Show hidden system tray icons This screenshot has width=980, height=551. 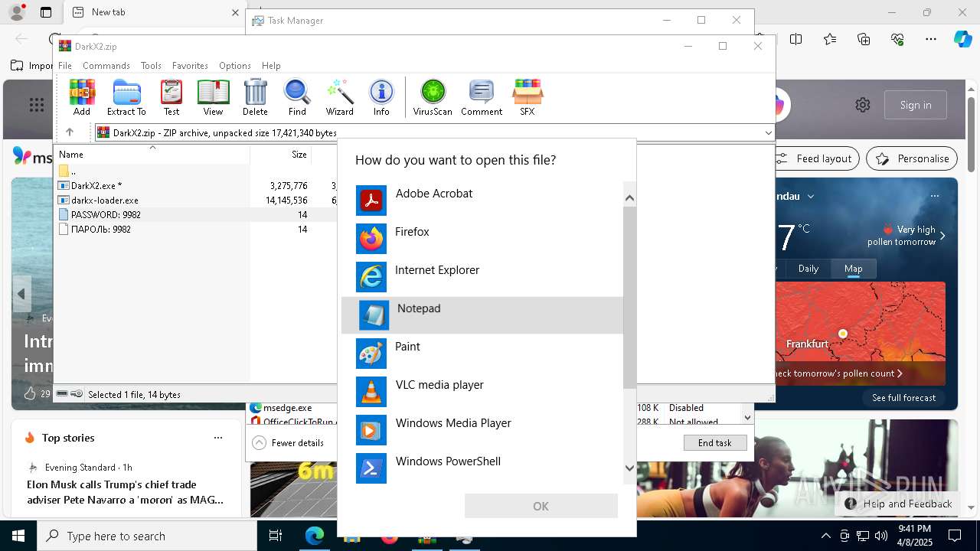[x=825, y=536]
